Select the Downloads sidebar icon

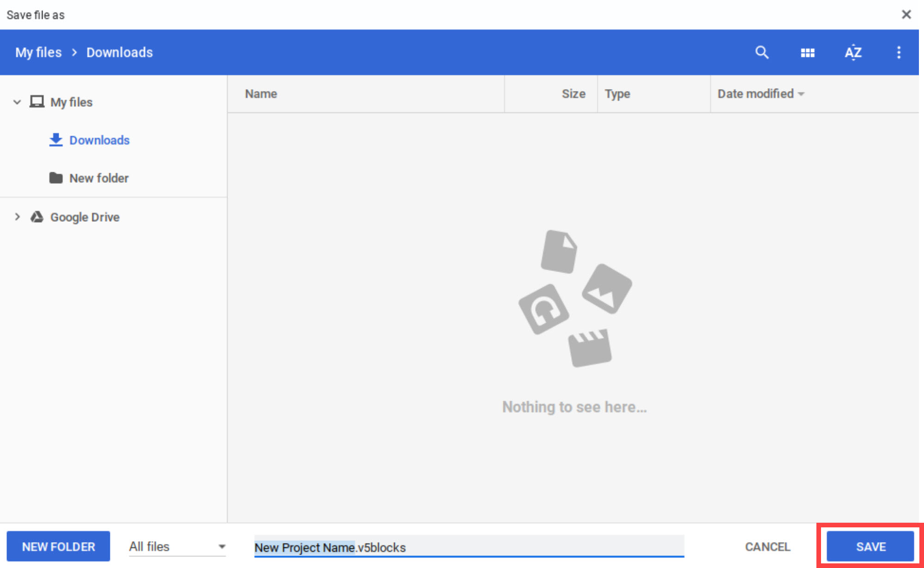coord(56,140)
